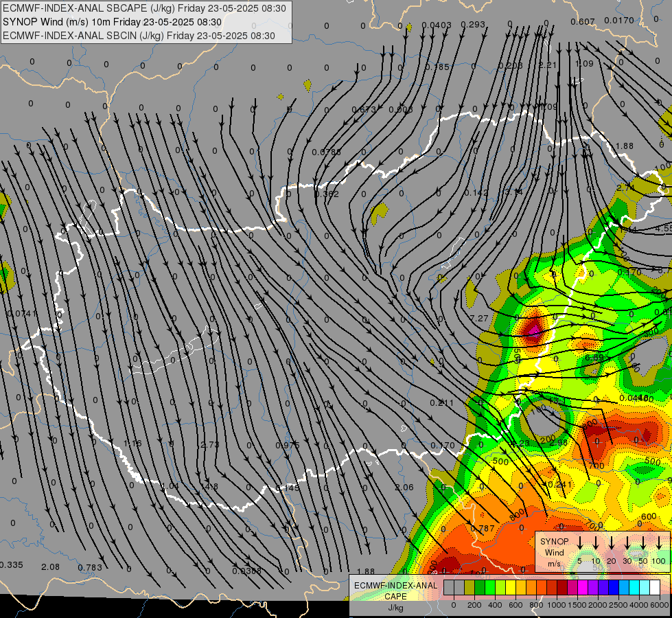Screen dimensions: 672x618
Task: Click the map value 0.0308
Action: coord(247,571)
